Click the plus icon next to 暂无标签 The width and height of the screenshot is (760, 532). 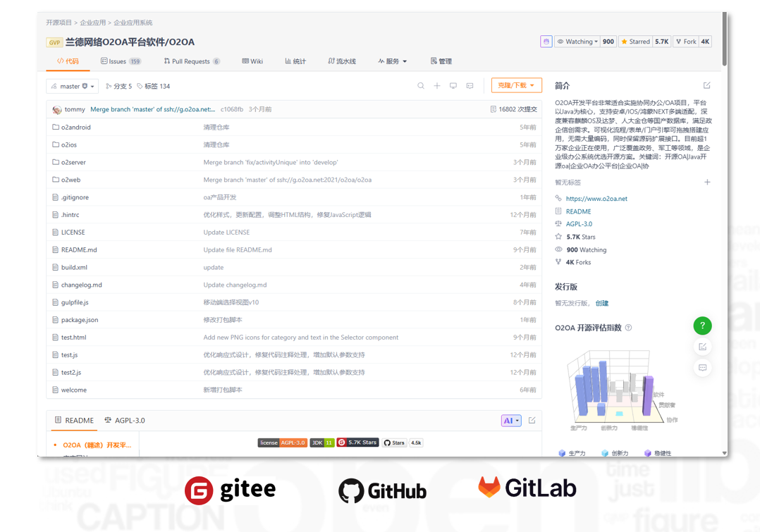tap(707, 183)
